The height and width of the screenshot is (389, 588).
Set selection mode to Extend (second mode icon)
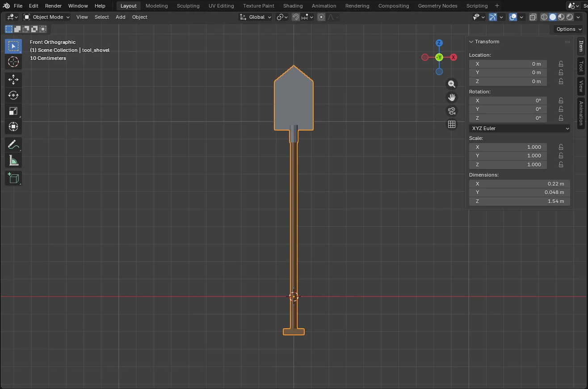click(17, 29)
